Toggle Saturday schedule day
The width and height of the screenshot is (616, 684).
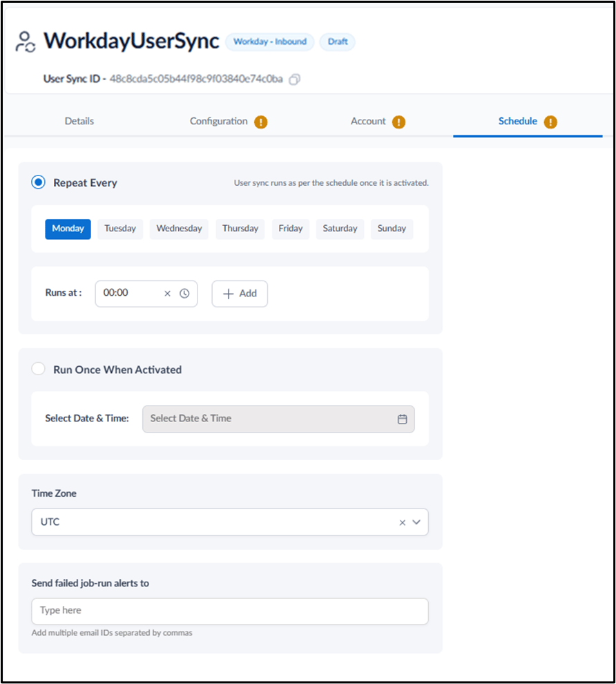coord(340,229)
